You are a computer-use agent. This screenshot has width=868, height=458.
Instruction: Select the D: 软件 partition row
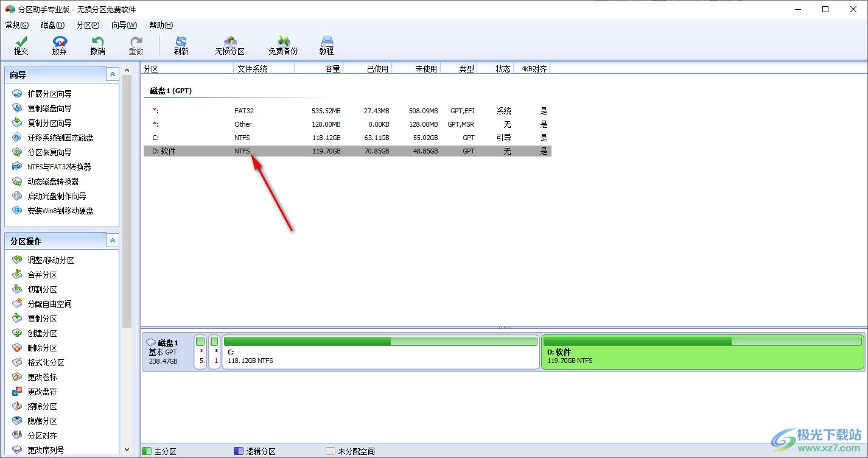348,151
